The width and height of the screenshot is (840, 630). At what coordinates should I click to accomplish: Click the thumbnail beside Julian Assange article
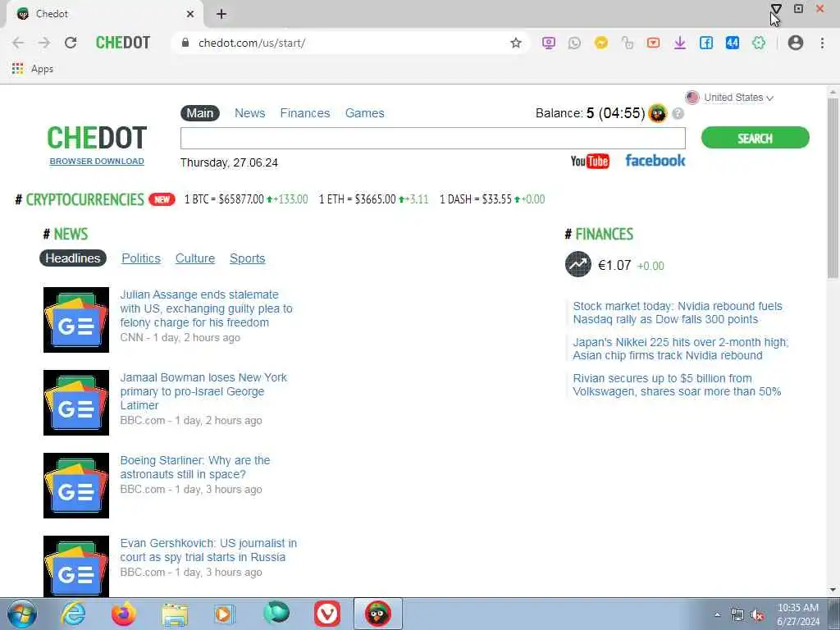[x=76, y=320]
